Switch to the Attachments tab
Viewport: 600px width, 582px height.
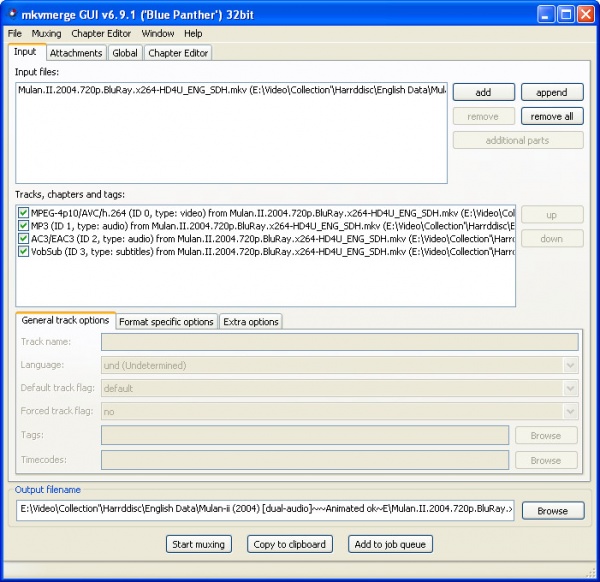76,53
